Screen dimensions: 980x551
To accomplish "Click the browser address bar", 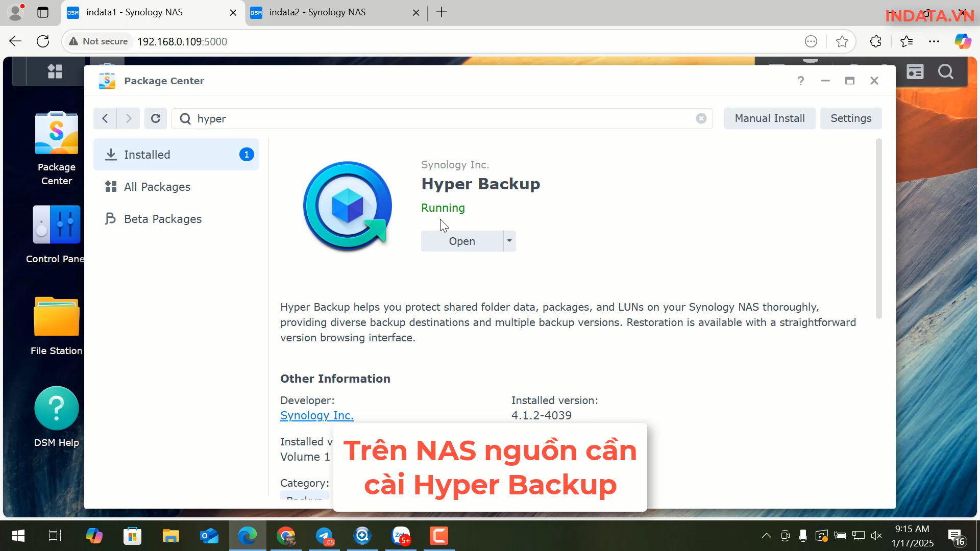I will [459, 41].
